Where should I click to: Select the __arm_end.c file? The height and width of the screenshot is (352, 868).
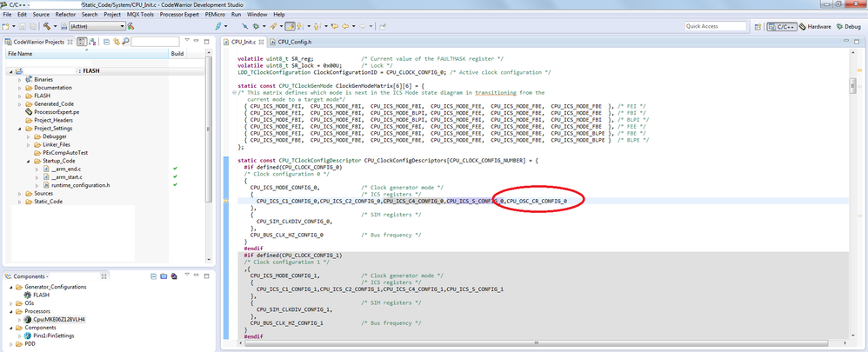pyautogui.click(x=62, y=169)
